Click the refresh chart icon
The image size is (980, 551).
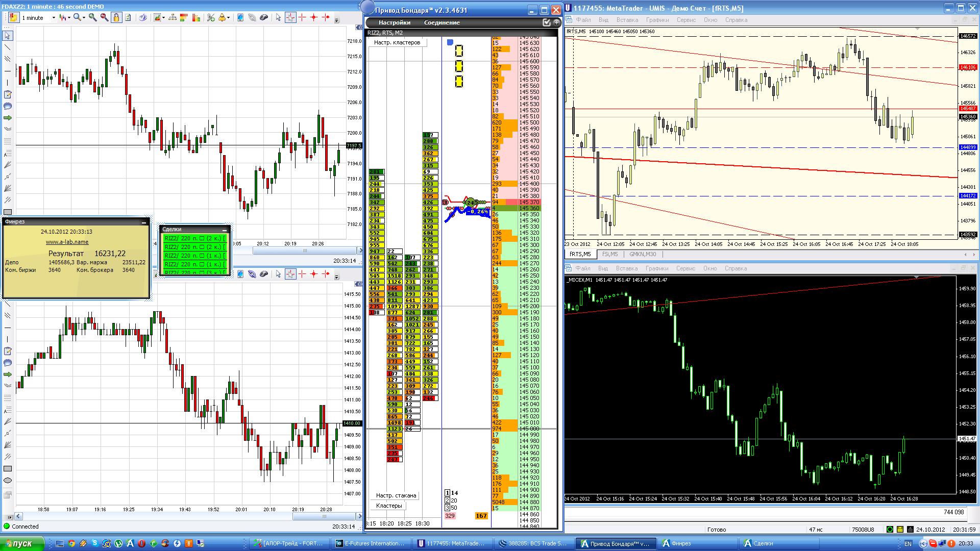[128, 17]
